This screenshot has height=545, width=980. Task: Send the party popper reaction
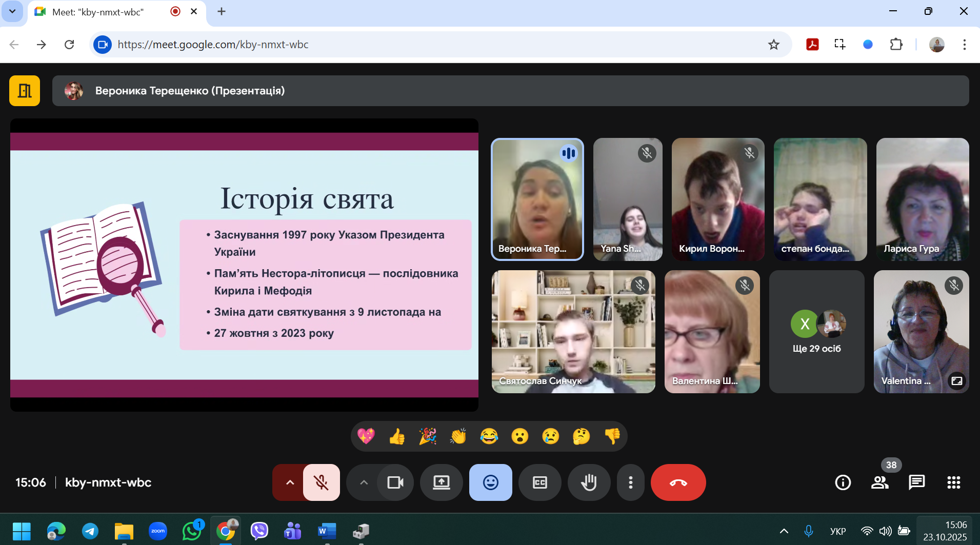(x=428, y=436)
